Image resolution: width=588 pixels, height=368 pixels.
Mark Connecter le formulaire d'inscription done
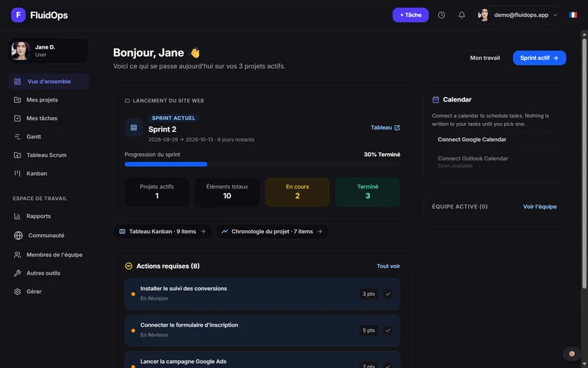point(388,330)
